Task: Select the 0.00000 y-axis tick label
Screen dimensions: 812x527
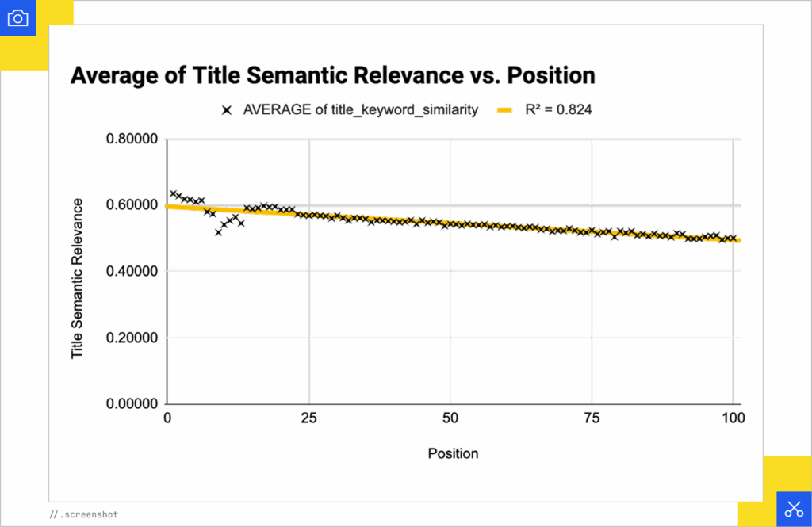Action: point(127,404)
